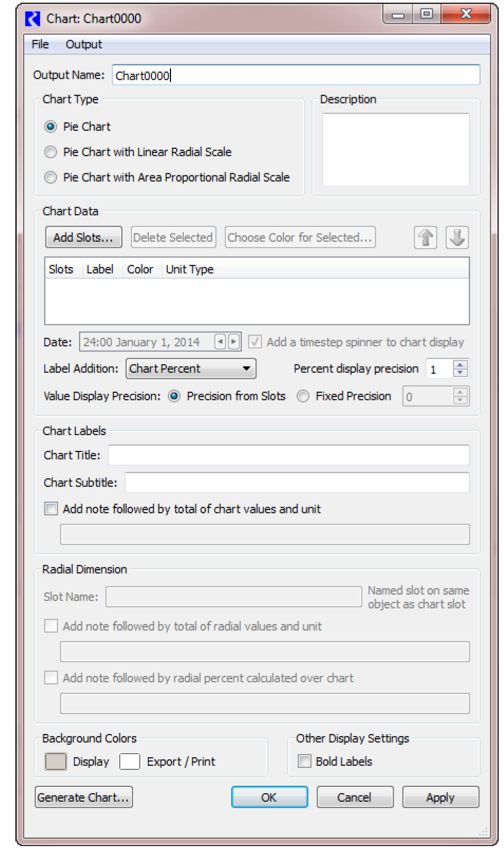Viewport: 504px width, 854px height.
Task: Decrease the percent display precision spinner
Action: [x=460, y=373]
